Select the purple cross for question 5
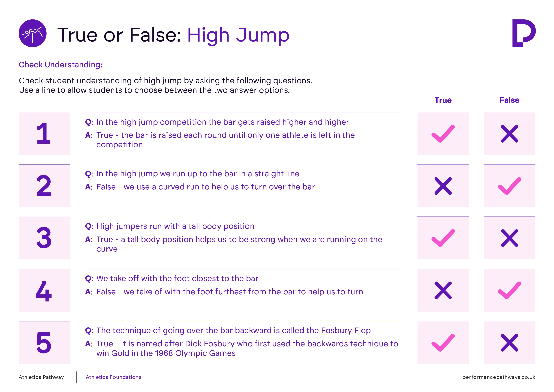Viewport: 554px width, 392px height. tap(509, 343)
